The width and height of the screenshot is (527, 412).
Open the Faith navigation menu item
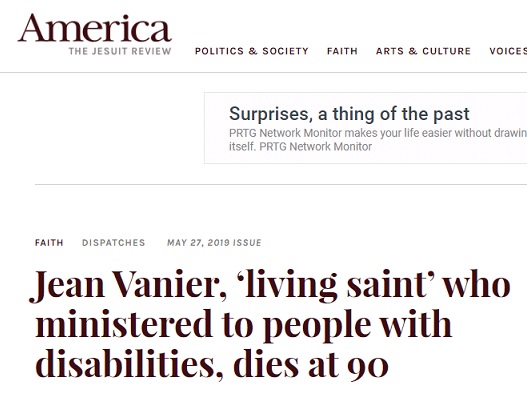point(342,51)
